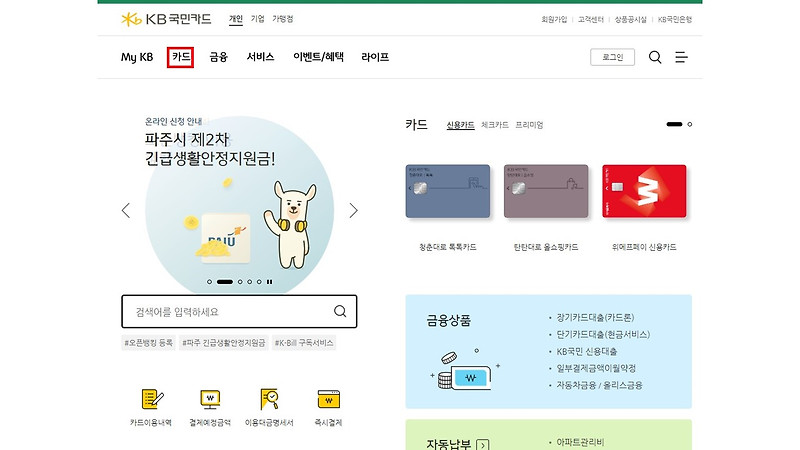Open 금융 menu
This screenshot has width=800, height=450.
(x=218, y=57)
